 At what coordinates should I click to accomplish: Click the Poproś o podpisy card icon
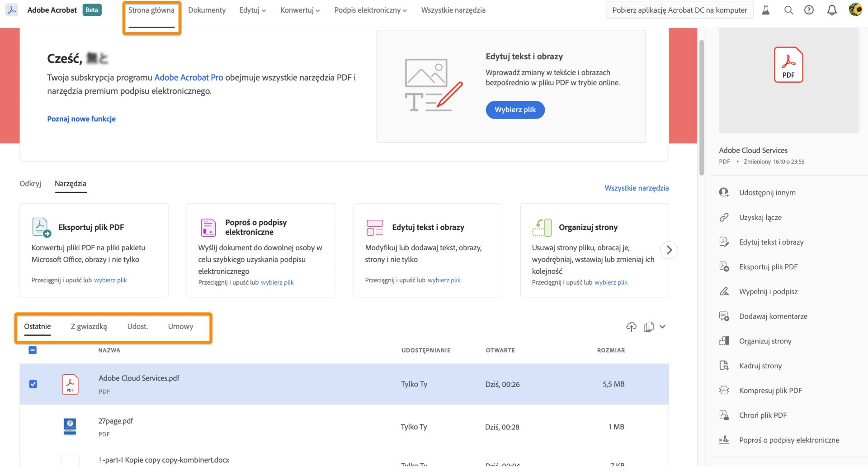[208, 227]
